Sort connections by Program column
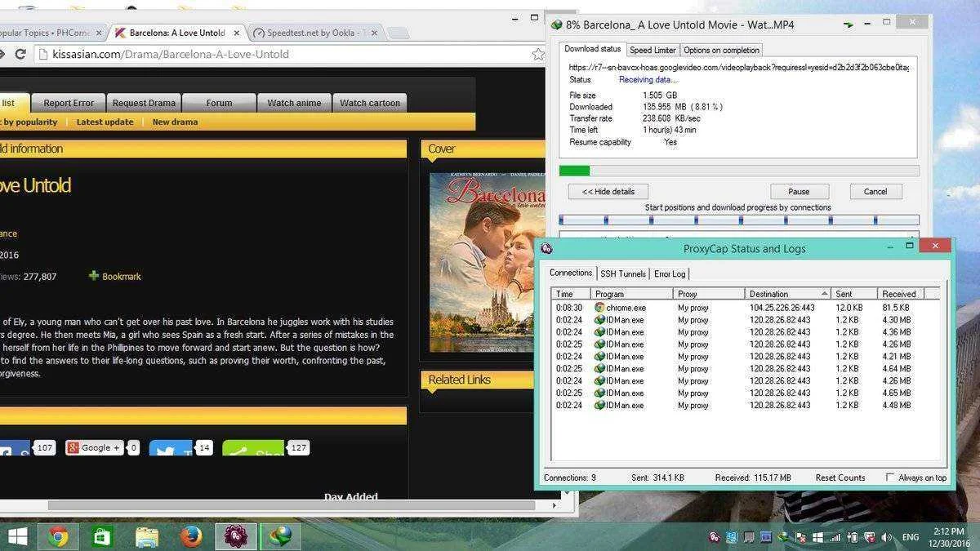Screen dimensions: 980x551 coord(632,294)
